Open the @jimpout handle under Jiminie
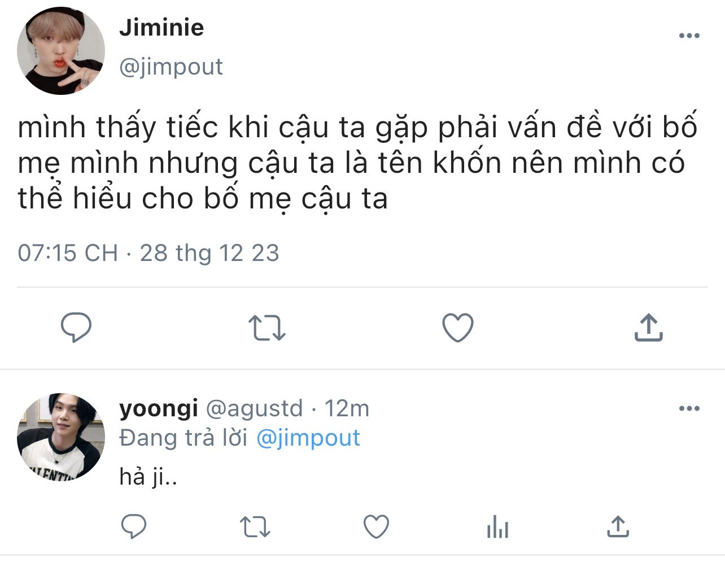 click(171, 67)
